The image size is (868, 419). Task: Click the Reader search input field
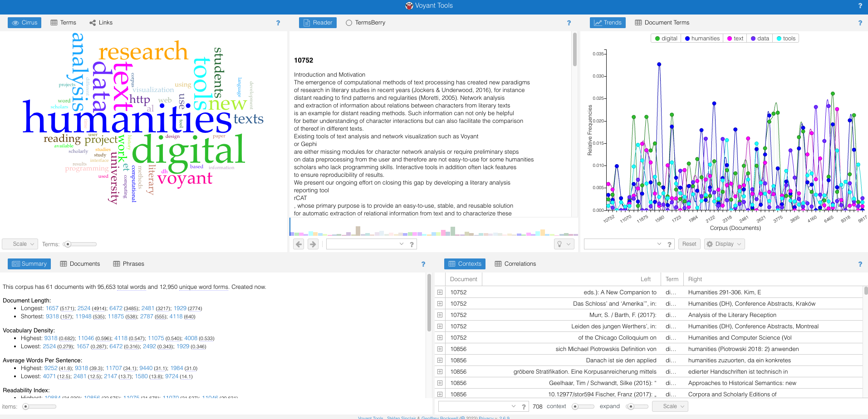click(x=363, y=244)
